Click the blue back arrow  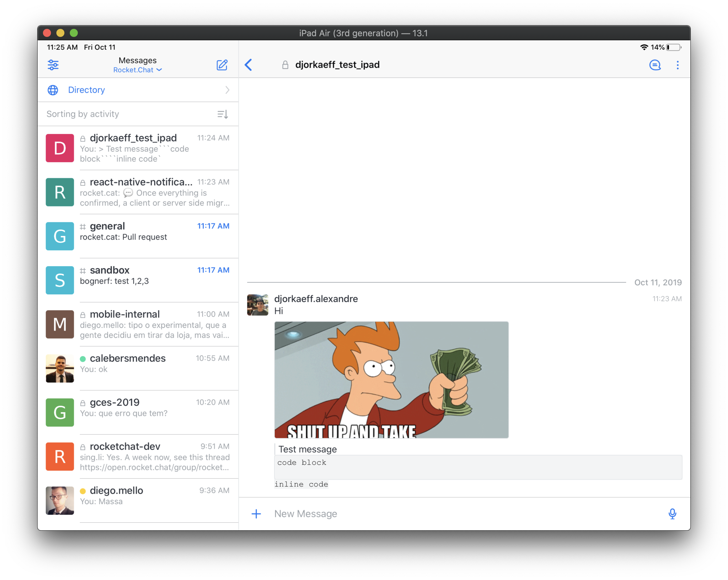[x=249, y=65]
